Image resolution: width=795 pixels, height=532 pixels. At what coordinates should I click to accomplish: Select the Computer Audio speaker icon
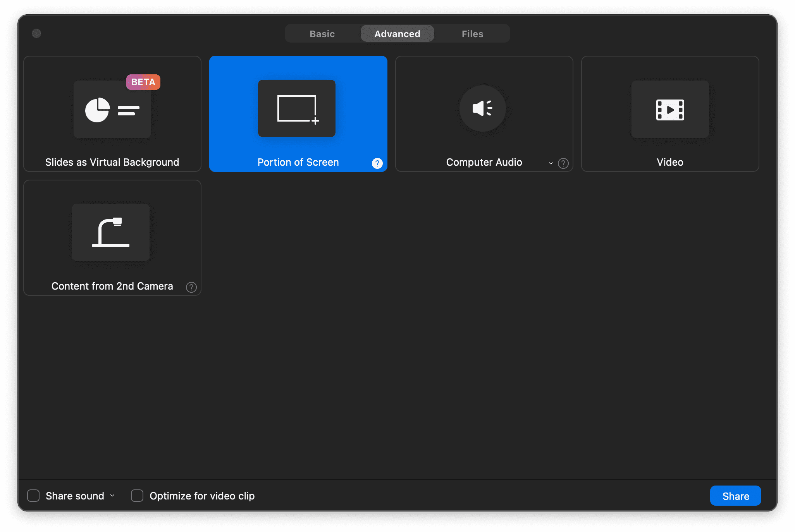tap(483, 108)
